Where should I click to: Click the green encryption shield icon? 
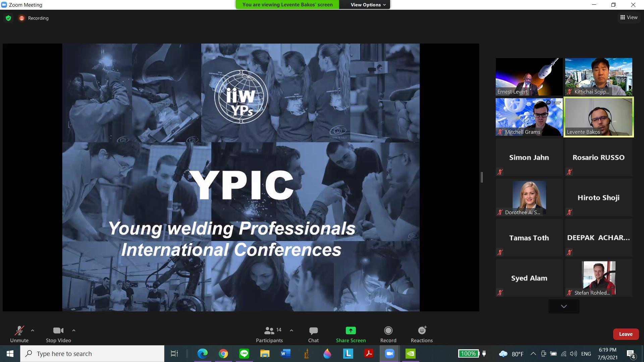[x=8, y=18]
